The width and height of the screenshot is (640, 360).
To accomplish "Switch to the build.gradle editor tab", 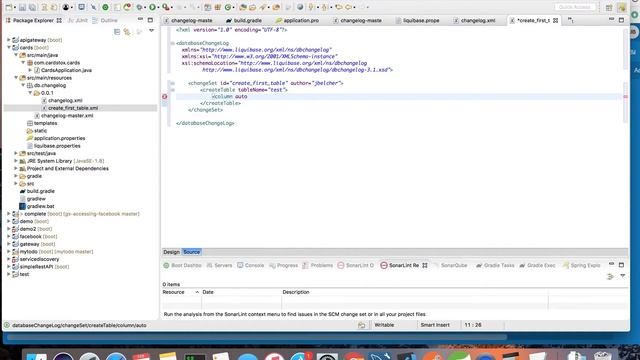I will (244, 20).
